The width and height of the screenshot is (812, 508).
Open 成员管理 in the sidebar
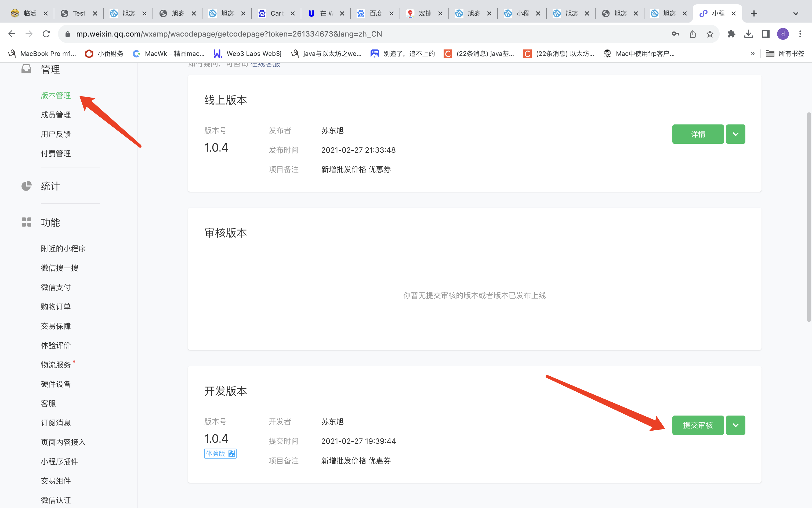coord(56,115)
